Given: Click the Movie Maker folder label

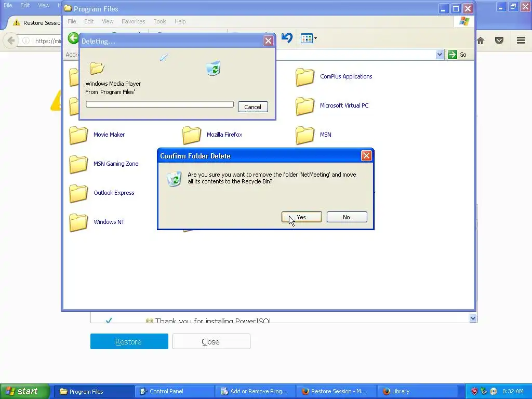Looking at the screenshot, I should [109, 135].
